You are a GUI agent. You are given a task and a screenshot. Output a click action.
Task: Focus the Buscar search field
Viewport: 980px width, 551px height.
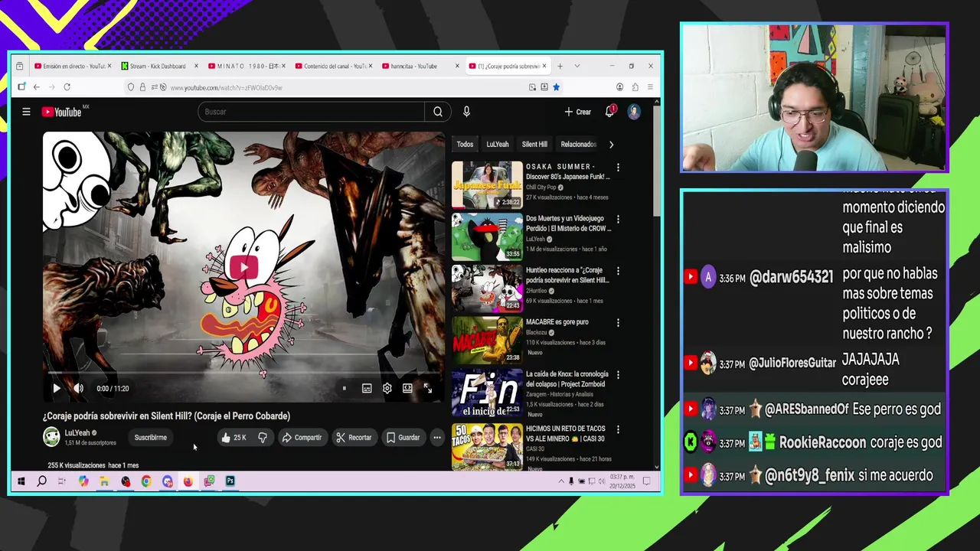click(x=311, y=112)
